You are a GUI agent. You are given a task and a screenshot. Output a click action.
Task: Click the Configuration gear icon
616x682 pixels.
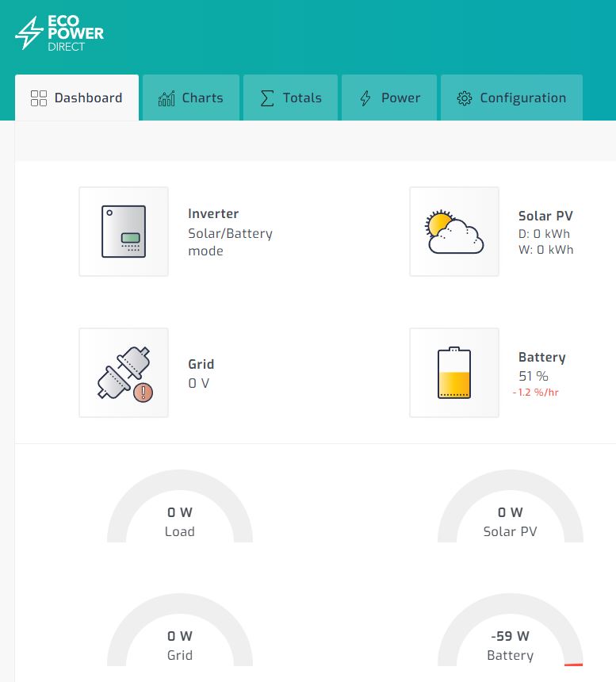465,98
